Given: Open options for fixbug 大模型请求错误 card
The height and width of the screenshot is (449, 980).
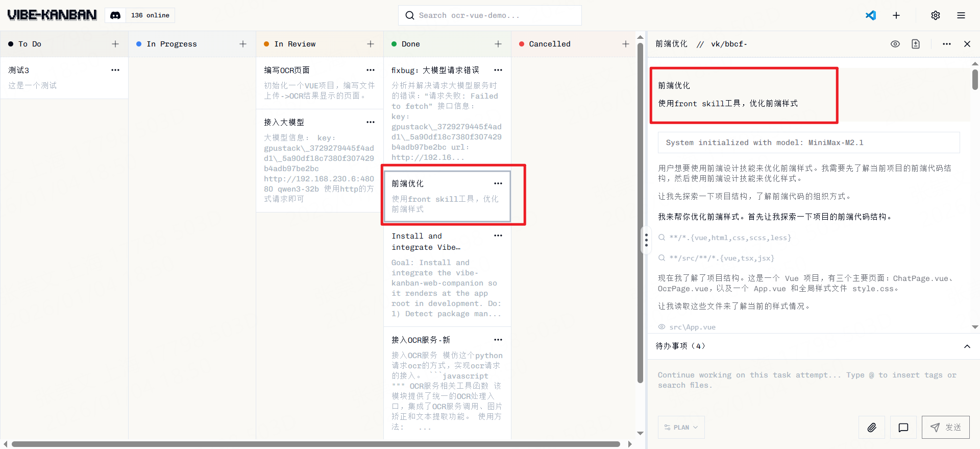Looking at the screenshot, I should 498,70.
